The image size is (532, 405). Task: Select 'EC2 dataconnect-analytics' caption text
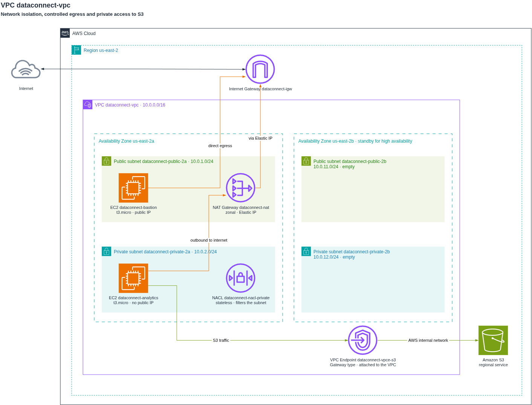click(x=133, y=300)
